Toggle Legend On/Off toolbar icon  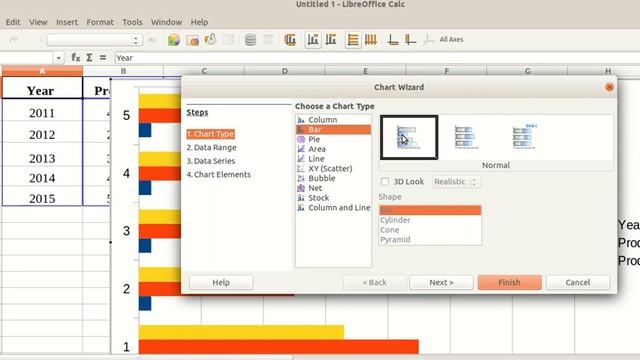coord(313,40)
